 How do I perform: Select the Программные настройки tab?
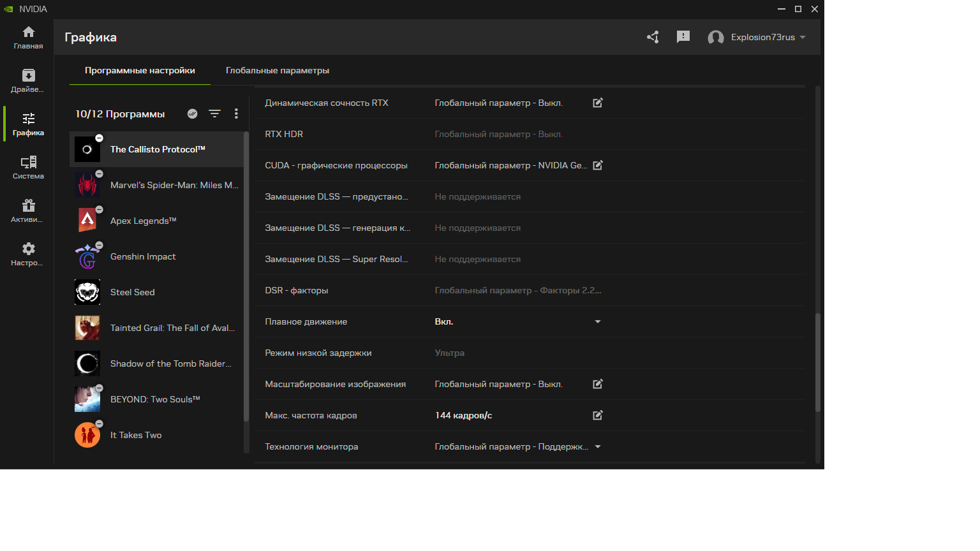coord(140,70)
